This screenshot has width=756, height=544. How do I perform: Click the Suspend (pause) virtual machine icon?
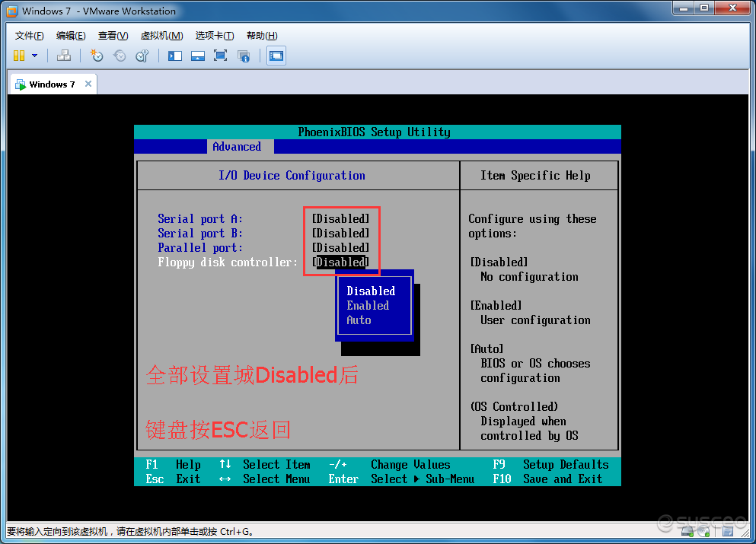click(19, 56)
